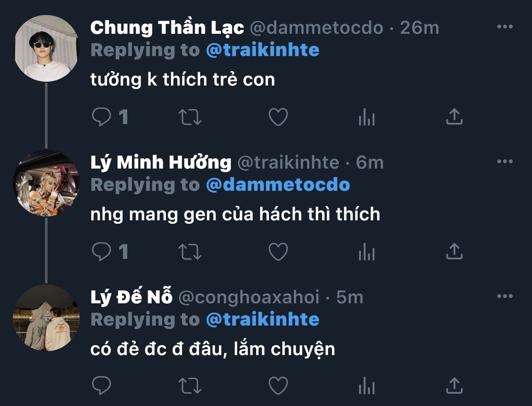Like the tweet 'nhg mang gen của hách thì thích'

[278, 252]
